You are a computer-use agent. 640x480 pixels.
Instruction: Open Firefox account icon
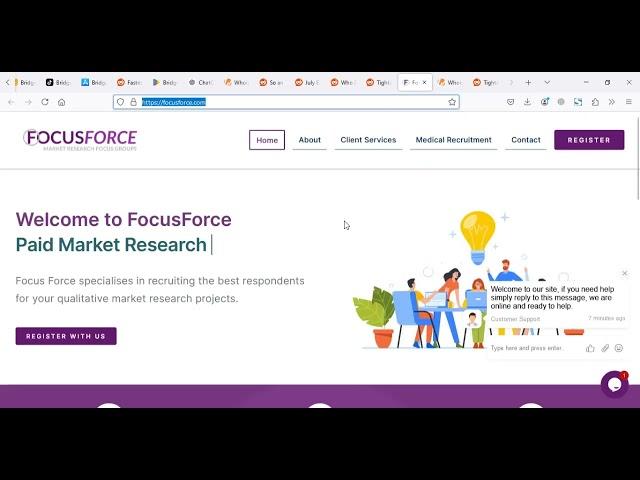(544, 102)
